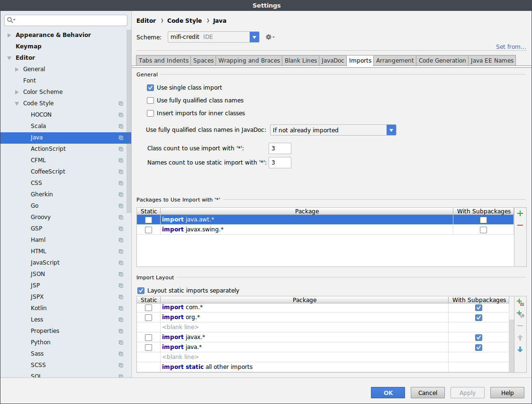Click the Set from... link

tap(511, 47)
